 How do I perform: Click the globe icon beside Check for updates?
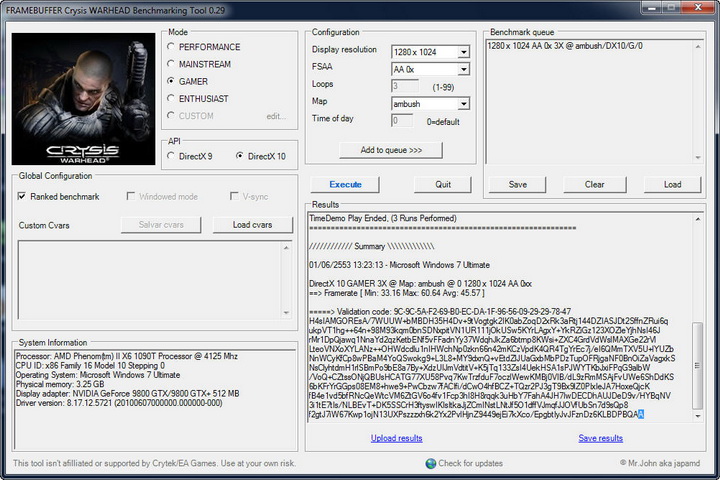coord(431,463)
